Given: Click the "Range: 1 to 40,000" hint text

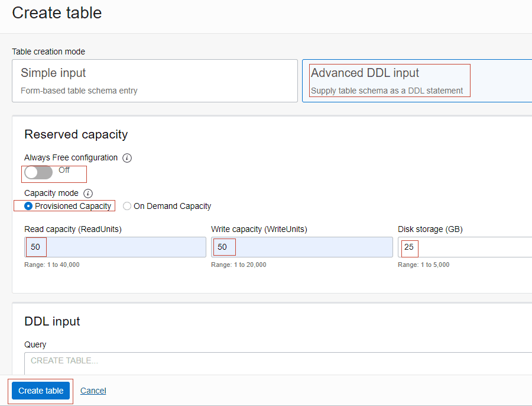Looking at the screenshot, I should [52, 265].
